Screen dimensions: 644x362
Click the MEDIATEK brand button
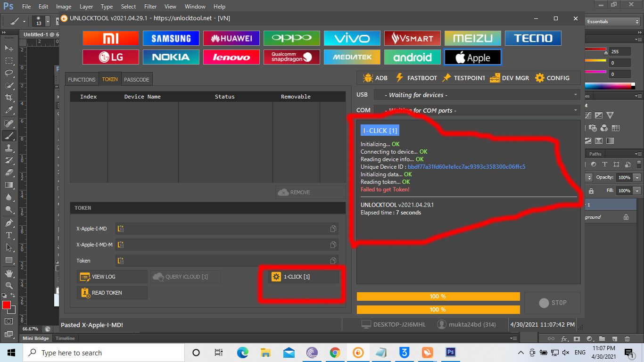coord(352,57)
